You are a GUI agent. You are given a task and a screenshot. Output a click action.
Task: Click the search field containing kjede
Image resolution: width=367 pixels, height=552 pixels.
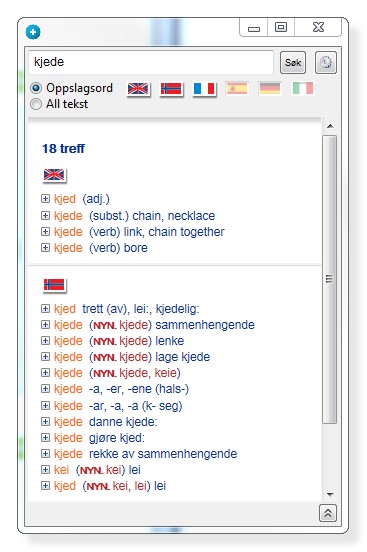(x=151, y=62)
